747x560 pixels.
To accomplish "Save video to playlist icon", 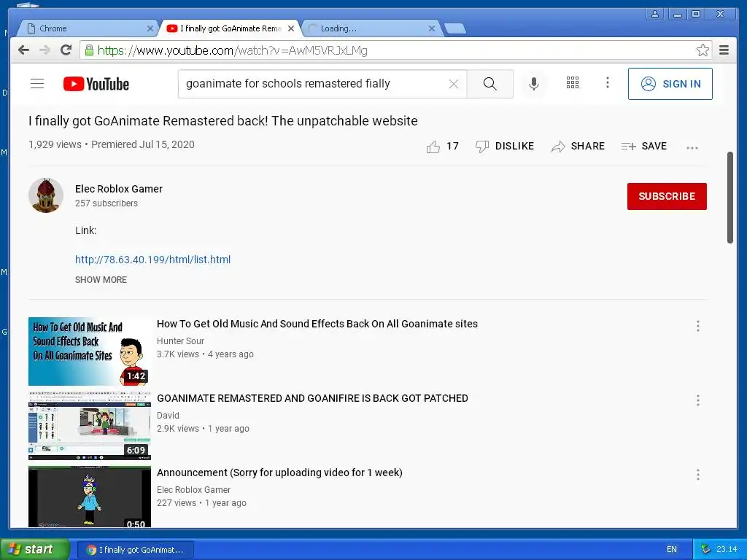I will (628, 147).
